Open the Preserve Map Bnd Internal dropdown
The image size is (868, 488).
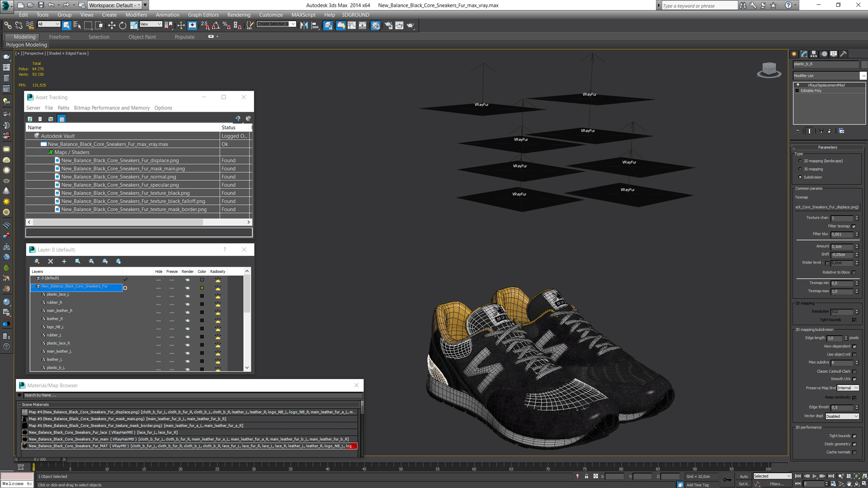tap(847, 388)
